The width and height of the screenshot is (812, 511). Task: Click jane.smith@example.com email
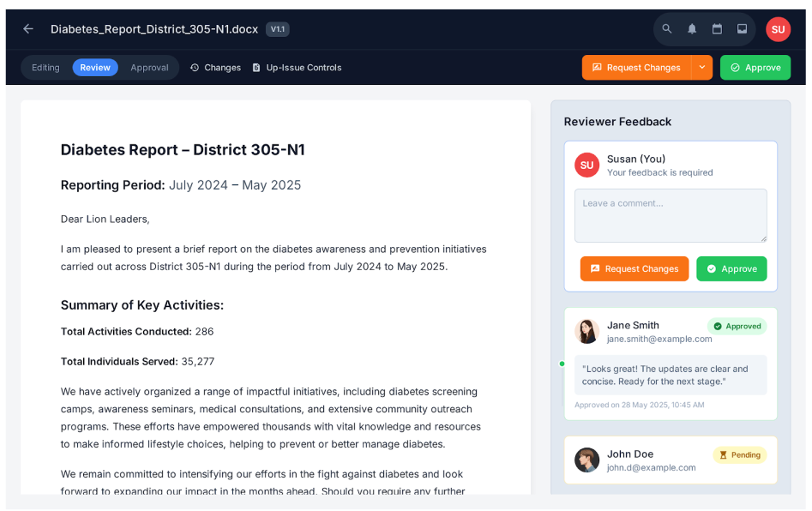click(659, 340)
